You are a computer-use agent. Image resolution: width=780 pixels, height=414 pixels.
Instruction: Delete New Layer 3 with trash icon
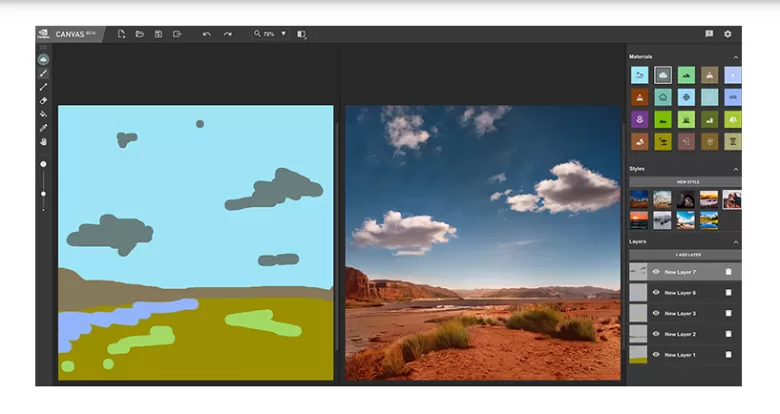728,313
